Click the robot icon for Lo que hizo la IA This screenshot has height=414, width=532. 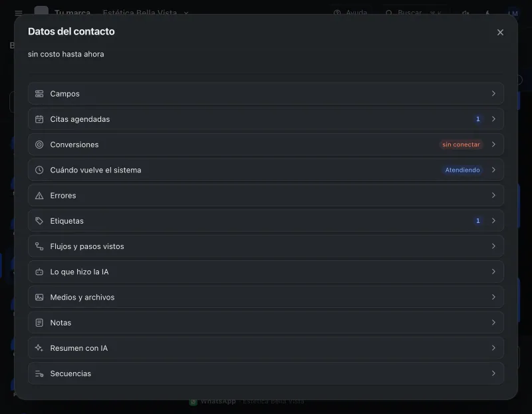39,272
